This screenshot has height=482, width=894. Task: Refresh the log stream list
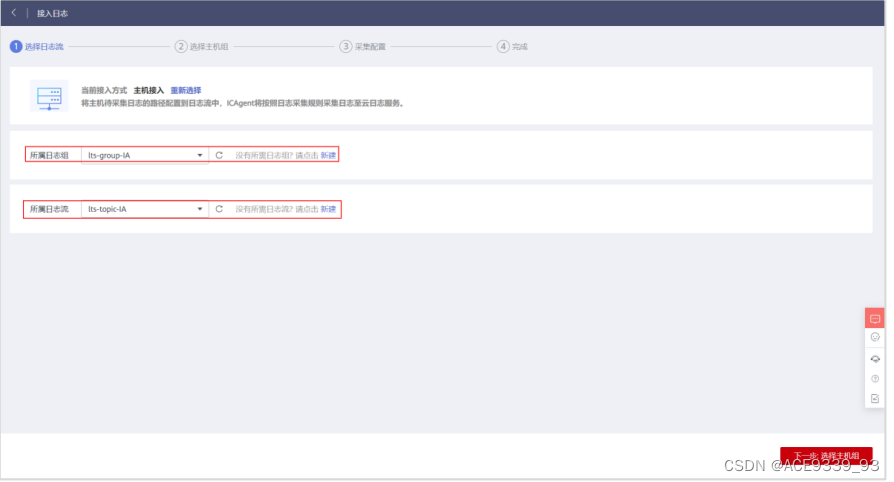(x=219, y=209)
